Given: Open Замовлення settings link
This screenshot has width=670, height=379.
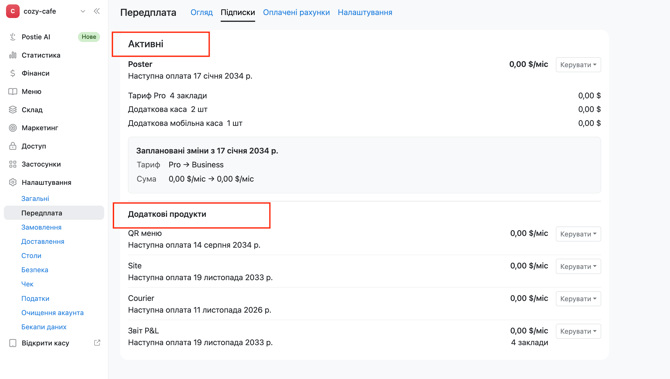Looking at the screenshot, I should (x=41, y=227).
